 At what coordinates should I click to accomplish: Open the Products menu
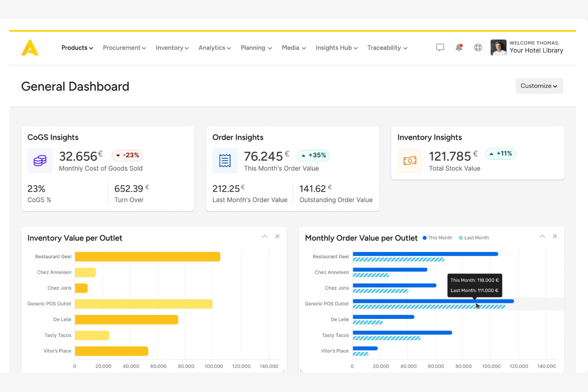point(77,48)
